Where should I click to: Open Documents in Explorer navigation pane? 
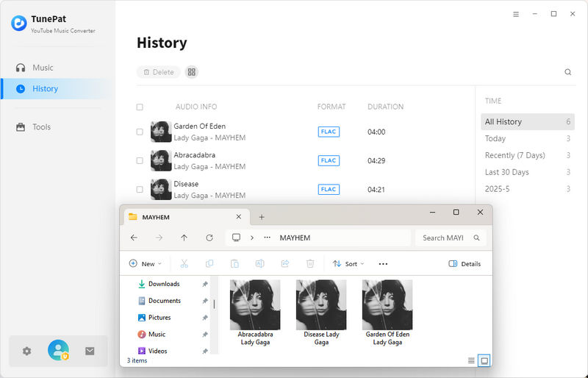click(x=164, y=301)
